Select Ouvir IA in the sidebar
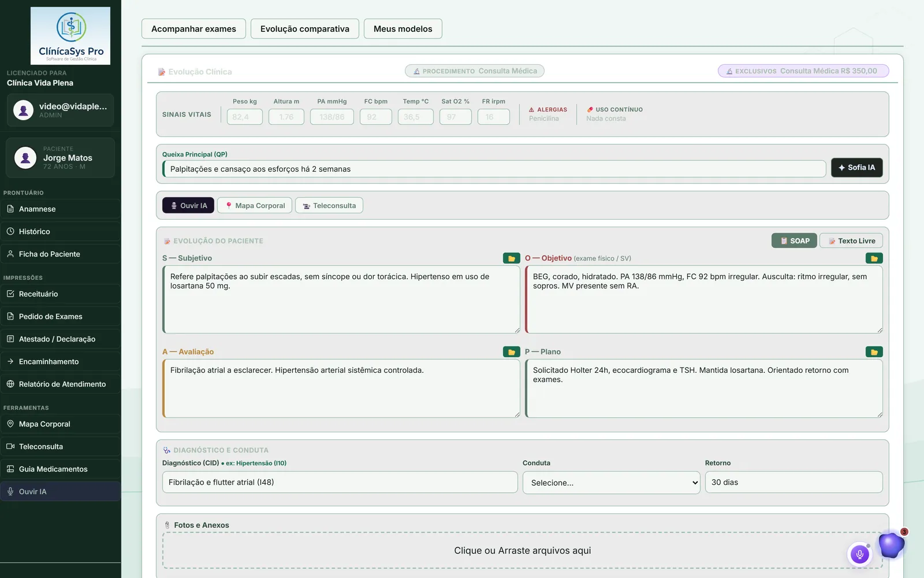Screen dimensions: 924x578 (x=61, y=492)
